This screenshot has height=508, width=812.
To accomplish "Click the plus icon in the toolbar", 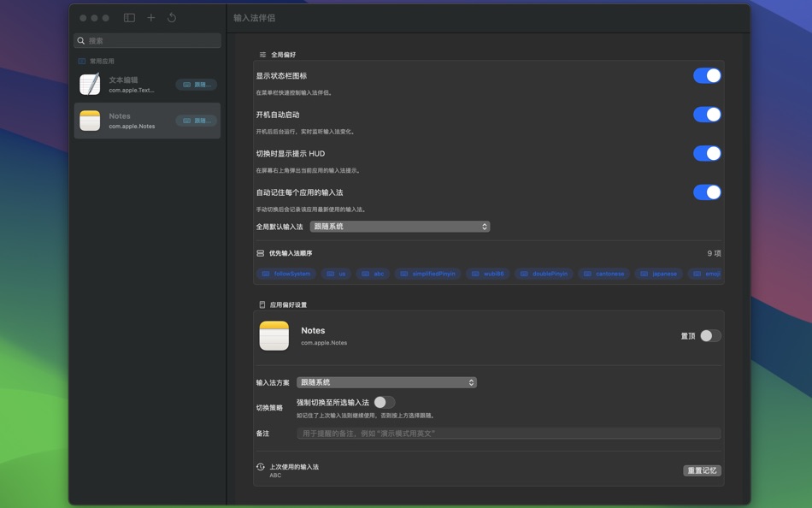I will (150, 17).
